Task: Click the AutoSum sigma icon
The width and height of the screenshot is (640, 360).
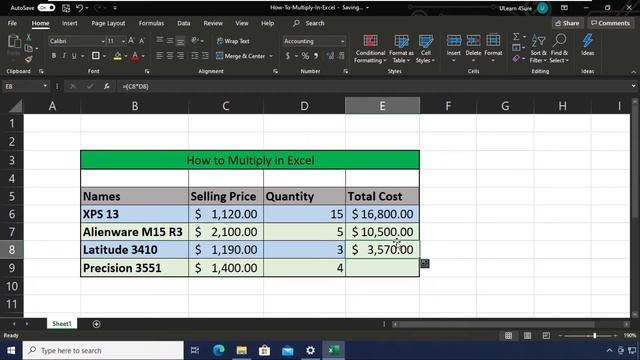Action: point(516,37)
